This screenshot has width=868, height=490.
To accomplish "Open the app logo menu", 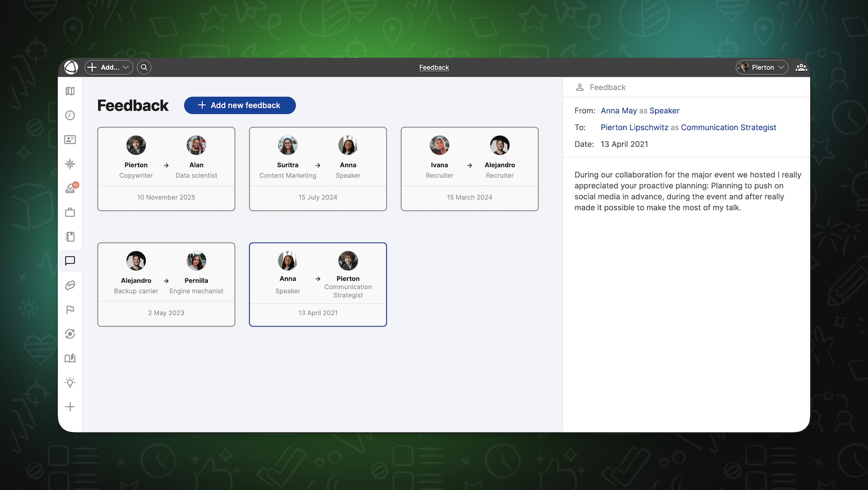I will click(71, 67).
